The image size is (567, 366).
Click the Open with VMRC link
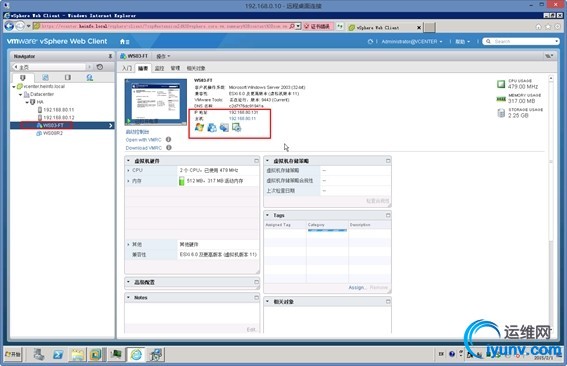(144, 140)
